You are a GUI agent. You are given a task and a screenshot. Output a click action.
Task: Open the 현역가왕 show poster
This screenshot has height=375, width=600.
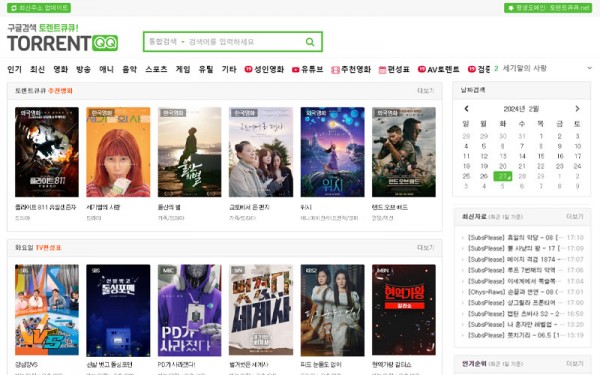click(x=404, y=310)
